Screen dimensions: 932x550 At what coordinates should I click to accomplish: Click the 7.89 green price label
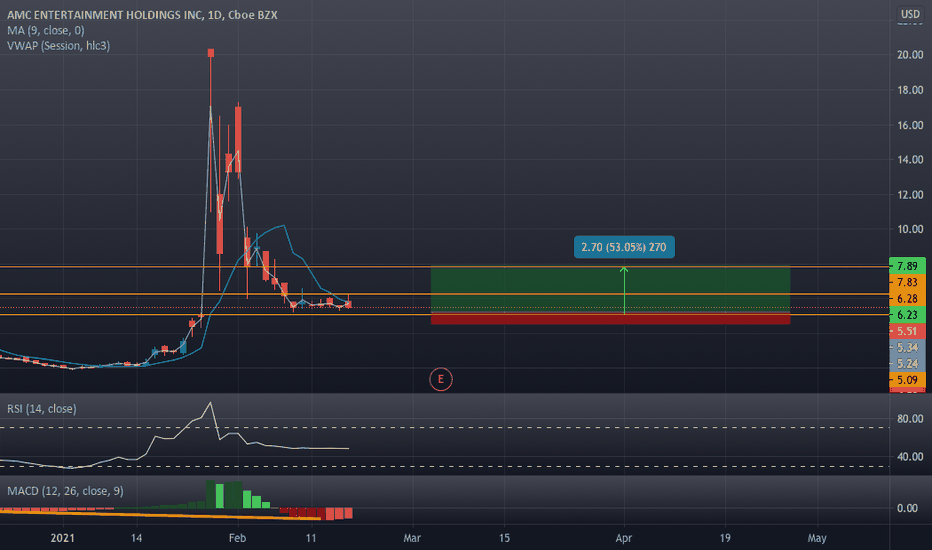tap(907, 266)
